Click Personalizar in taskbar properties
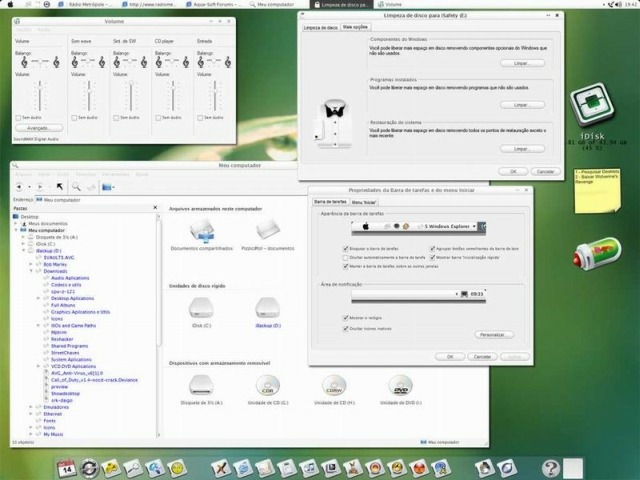 coord(494,335)
